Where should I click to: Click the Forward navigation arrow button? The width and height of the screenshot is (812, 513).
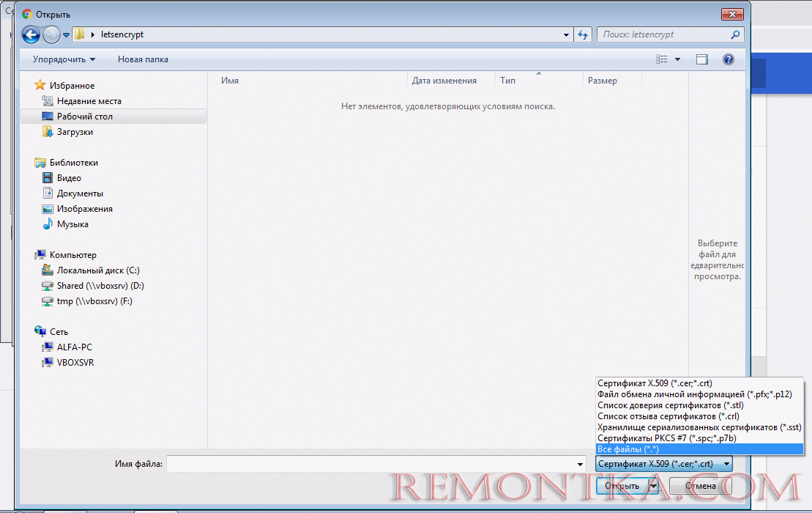pos(51,34)
